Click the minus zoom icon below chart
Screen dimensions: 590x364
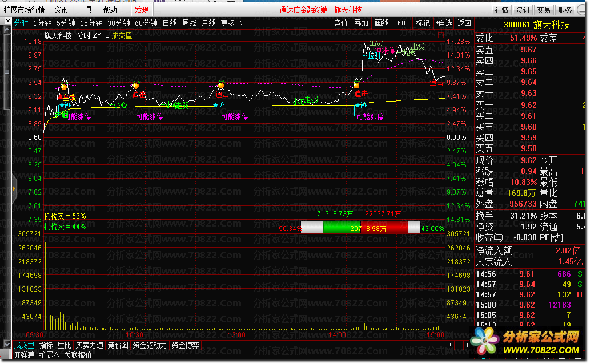459,345
